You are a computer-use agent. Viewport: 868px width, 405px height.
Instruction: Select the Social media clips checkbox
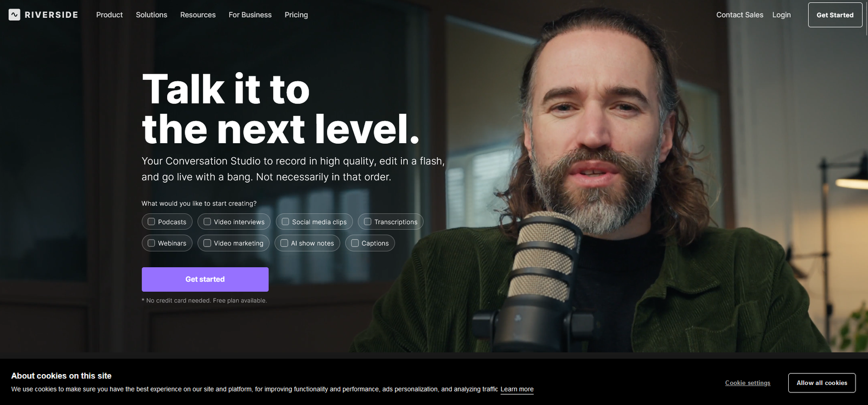(x=285, y=222)
